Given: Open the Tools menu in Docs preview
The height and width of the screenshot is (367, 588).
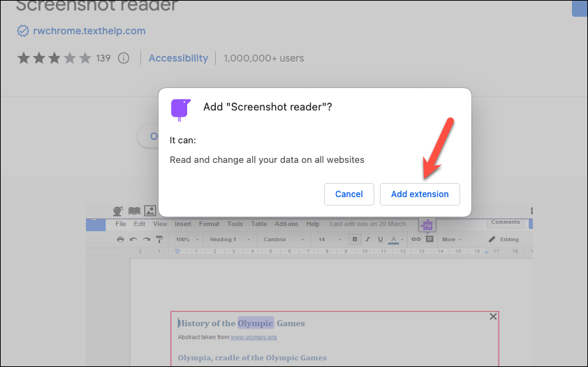Looking at the screenshot, I should [235, 224].
